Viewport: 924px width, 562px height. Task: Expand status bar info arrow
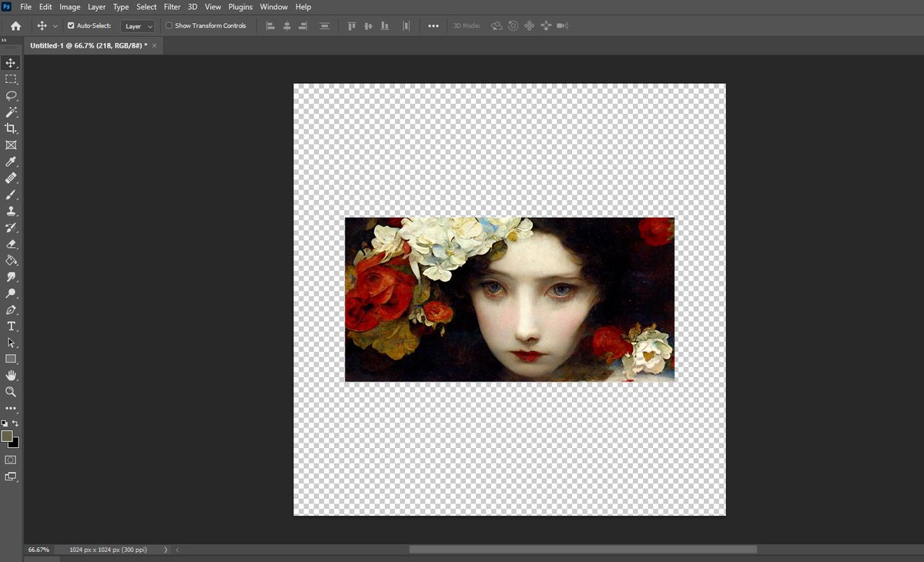tap(166, 550)
